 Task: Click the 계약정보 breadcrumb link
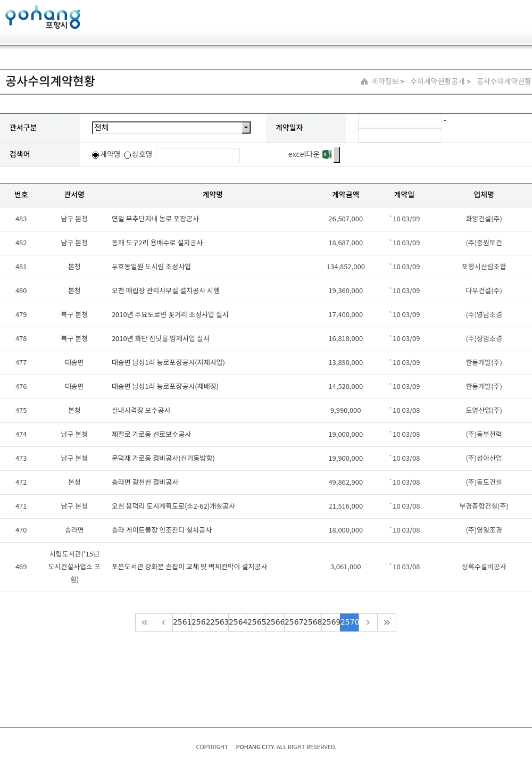pos(385,81)
